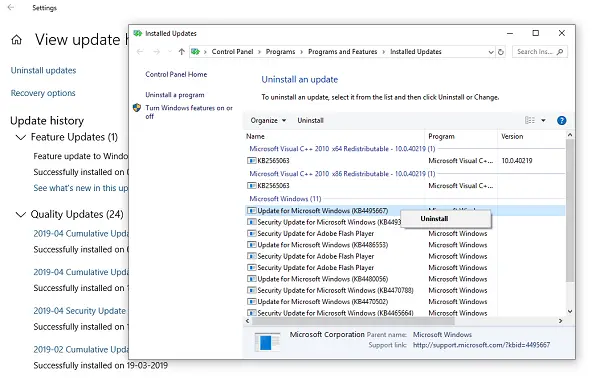Click the horizontal scrollbar right arrow
Image resolution: width=600 pixels, height=378 pixels.
click(560, 321)
